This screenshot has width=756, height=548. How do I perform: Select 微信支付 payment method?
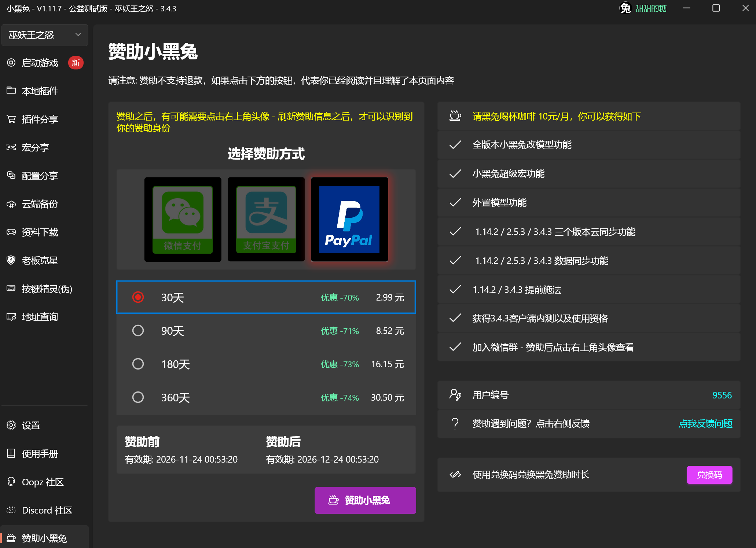pyautogui.click(x=183, y=219)
